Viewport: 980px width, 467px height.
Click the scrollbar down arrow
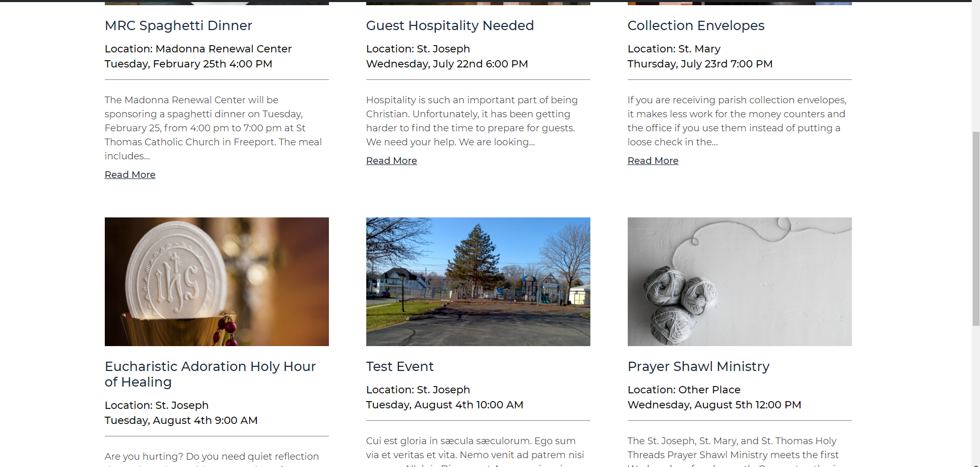click(x=976, y=463)
